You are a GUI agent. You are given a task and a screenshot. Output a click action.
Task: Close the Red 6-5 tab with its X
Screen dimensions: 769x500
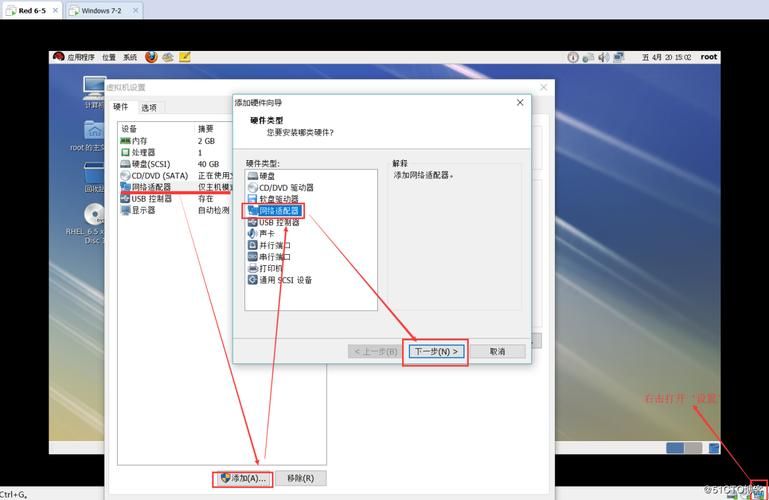pyautogui.click(x=55, y=10)
